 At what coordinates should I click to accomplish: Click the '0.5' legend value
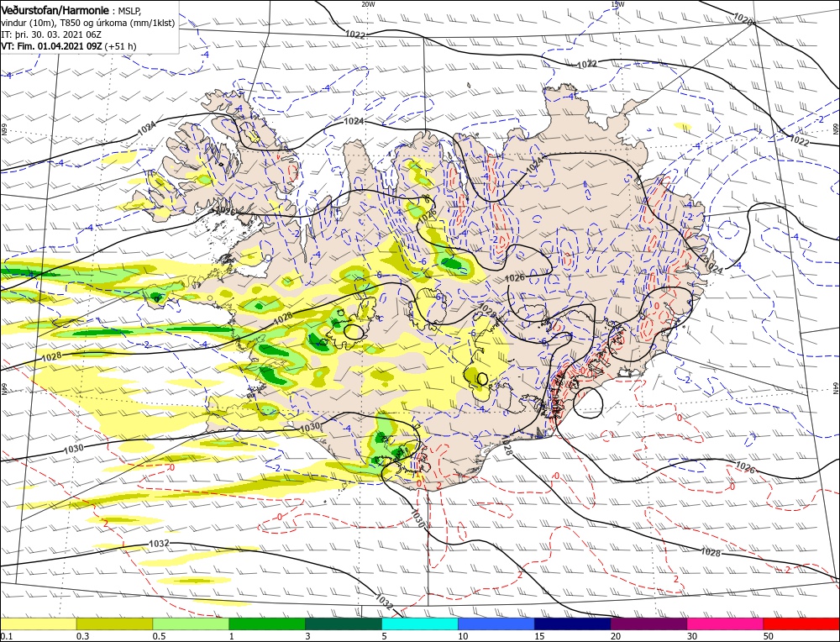pyautogui.click(x=159, y=636)
